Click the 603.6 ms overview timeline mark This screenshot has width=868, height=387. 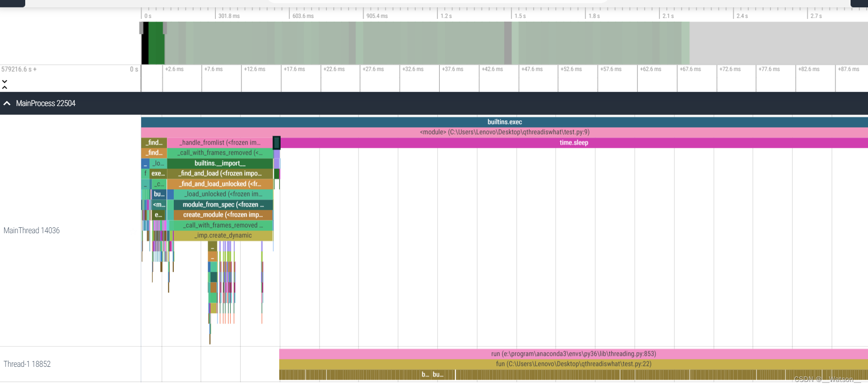[303, 16]
